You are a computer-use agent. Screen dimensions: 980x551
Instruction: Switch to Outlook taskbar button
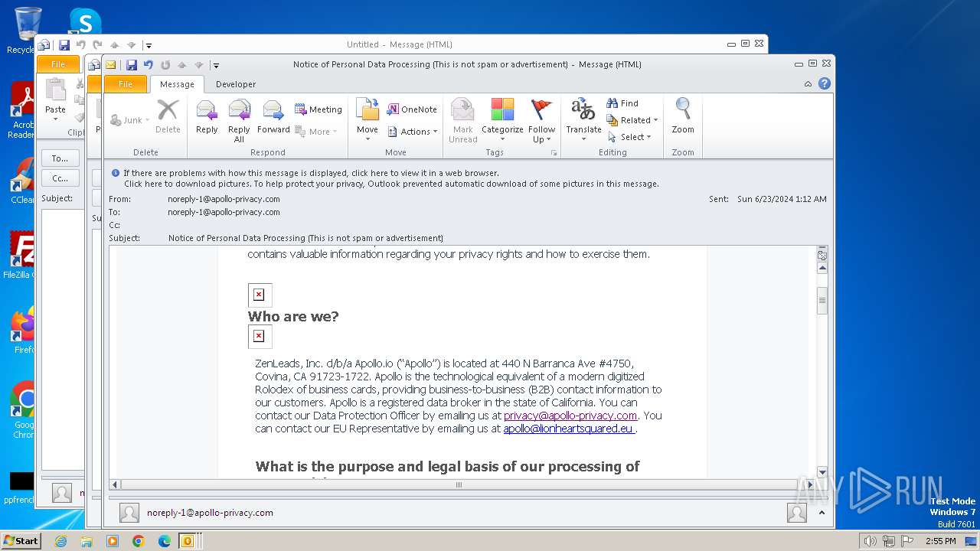point(187,541)
